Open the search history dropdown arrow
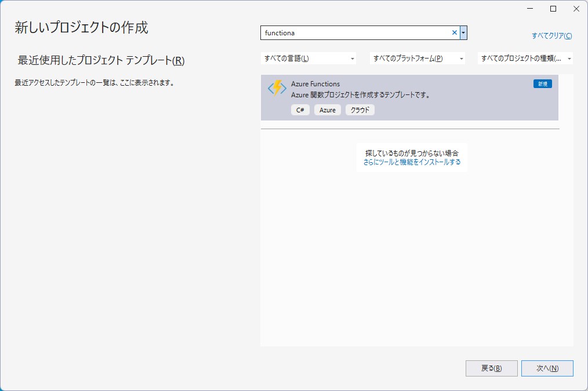 tap(463, 32)
